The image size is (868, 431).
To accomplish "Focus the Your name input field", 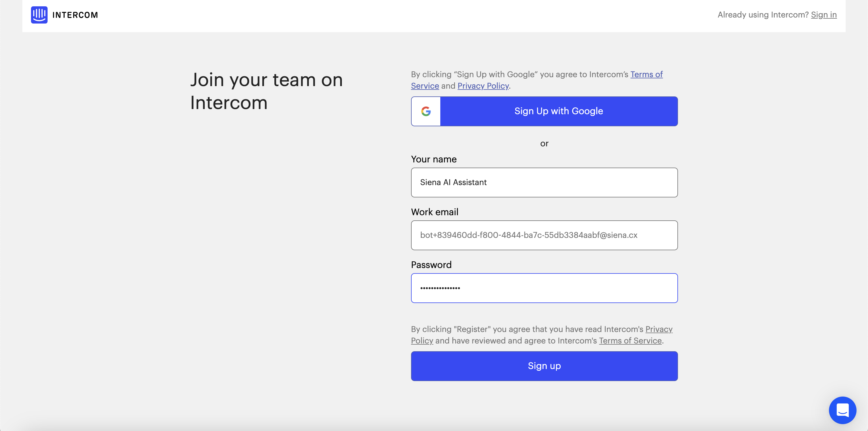I will (x=544, y=182).
